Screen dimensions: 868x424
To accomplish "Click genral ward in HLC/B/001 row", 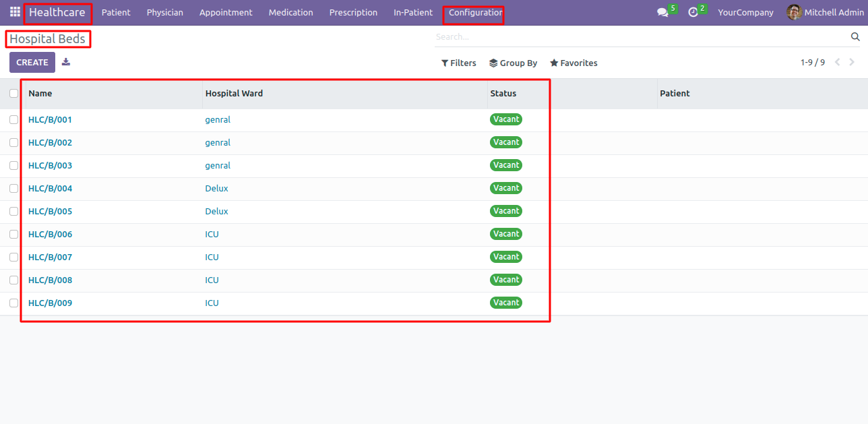I will click(218, 120).
